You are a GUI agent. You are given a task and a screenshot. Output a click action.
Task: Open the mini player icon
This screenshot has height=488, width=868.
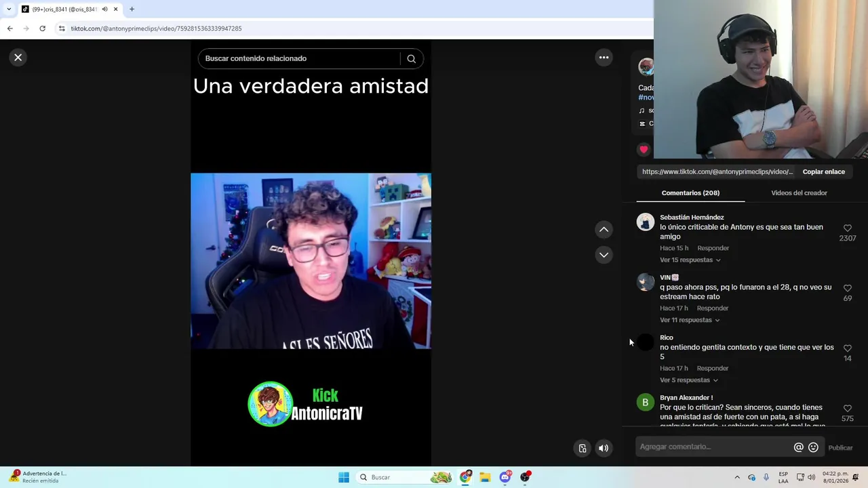point(582,448)
